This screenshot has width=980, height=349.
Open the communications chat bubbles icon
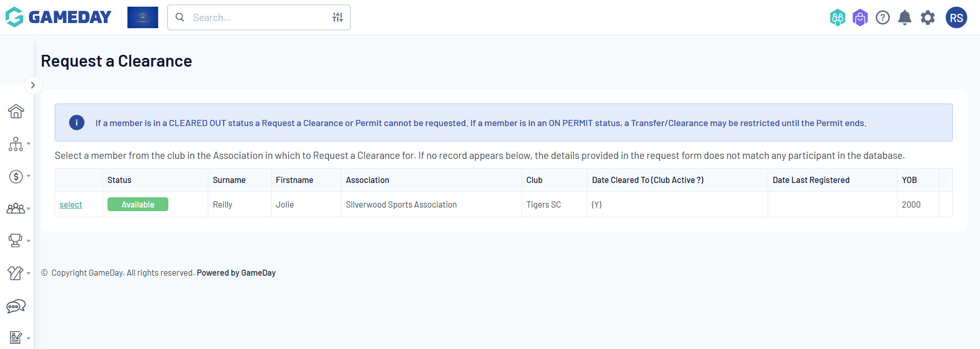click(x=16, y=306)
